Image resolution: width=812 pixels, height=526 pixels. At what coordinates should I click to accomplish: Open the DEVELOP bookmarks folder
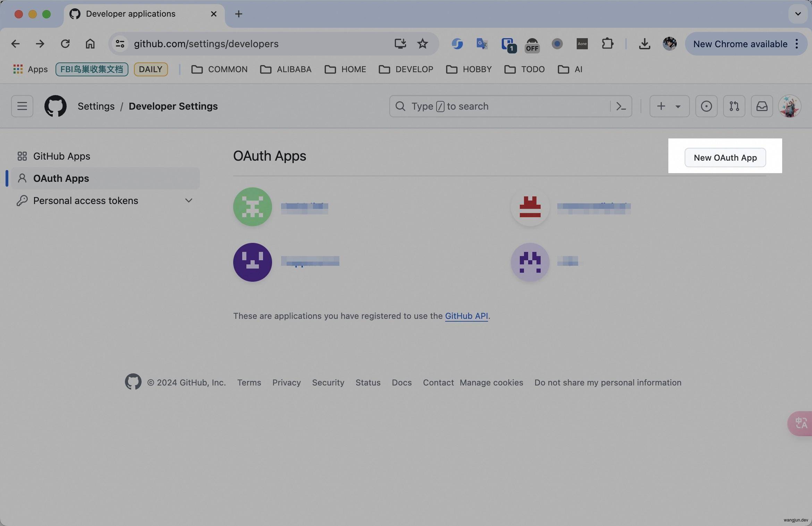[406, 69]
